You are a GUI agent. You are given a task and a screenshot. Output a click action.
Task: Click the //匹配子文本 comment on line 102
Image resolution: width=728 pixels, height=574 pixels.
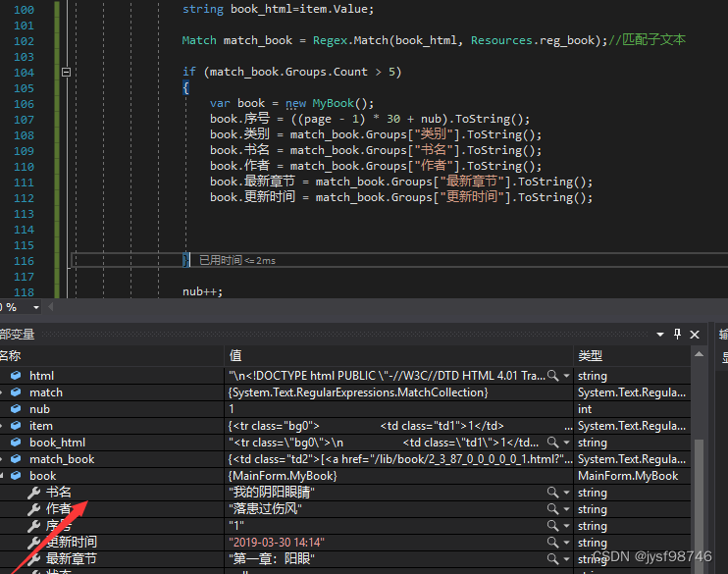tap(647, 40)
